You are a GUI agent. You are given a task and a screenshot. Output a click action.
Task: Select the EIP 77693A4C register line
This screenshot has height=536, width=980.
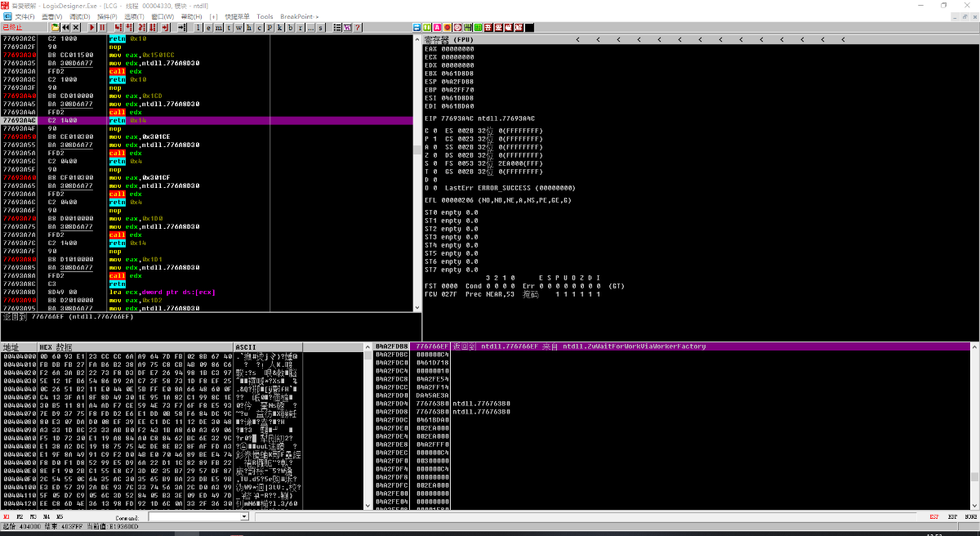482,120
